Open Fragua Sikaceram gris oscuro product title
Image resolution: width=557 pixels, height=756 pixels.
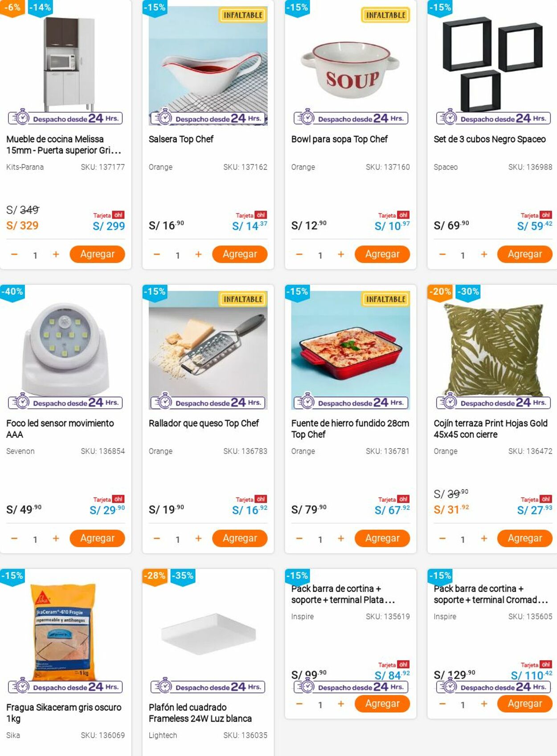tap(64, 712)
